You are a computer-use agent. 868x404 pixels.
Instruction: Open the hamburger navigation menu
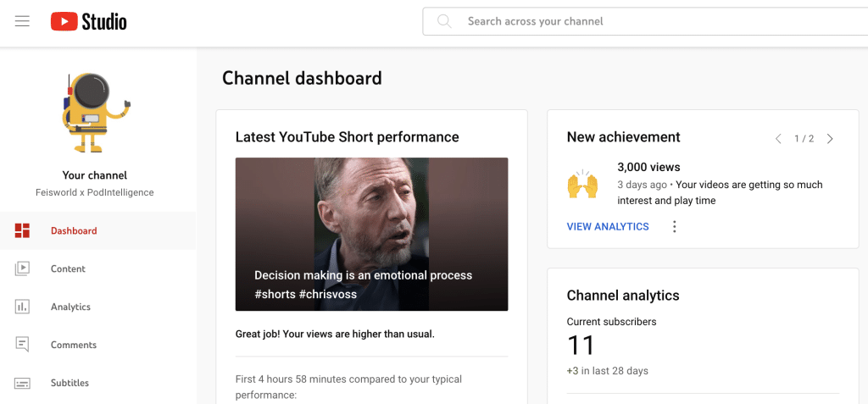click(x=22, y=21)
